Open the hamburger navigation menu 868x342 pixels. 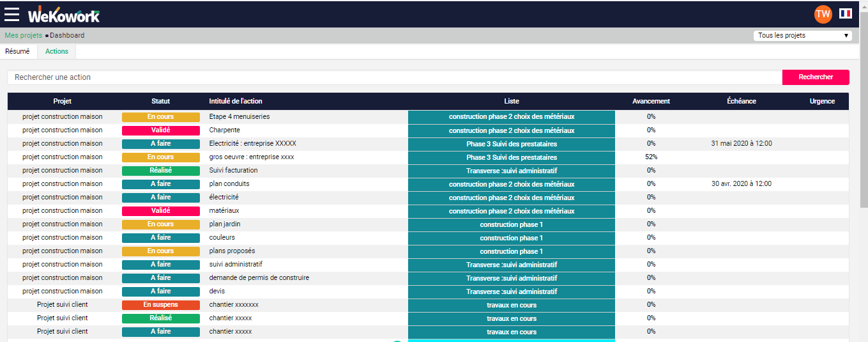[x=11, y=14]
